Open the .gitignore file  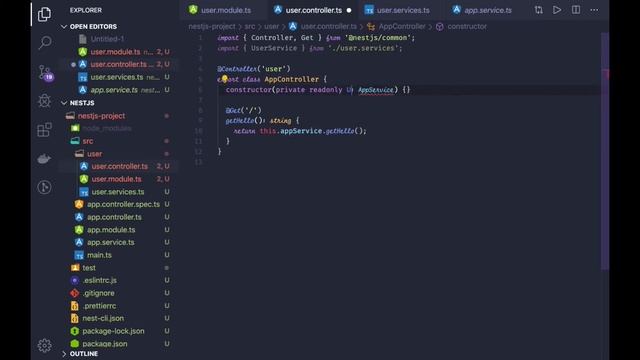coord(98,293)
